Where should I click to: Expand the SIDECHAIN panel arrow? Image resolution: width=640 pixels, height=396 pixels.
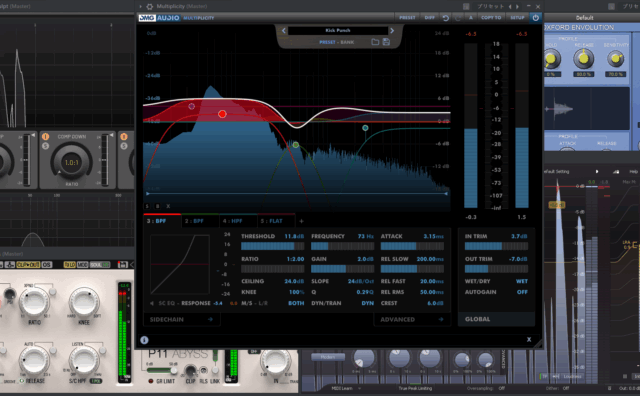[x=210, y=319]
